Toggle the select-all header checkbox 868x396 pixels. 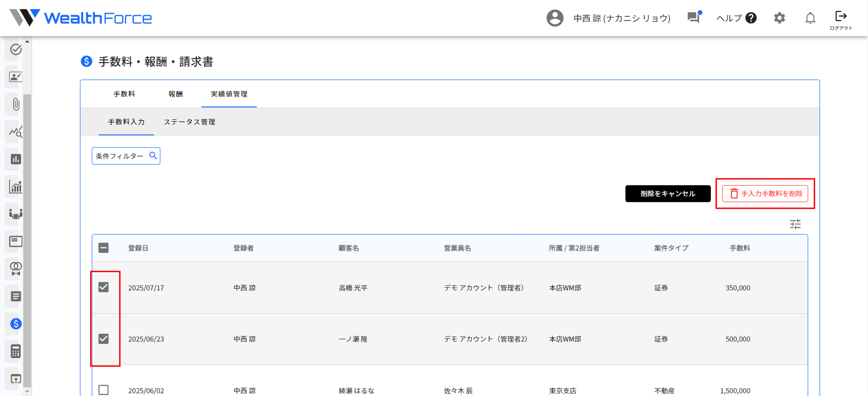pos(103,248)
